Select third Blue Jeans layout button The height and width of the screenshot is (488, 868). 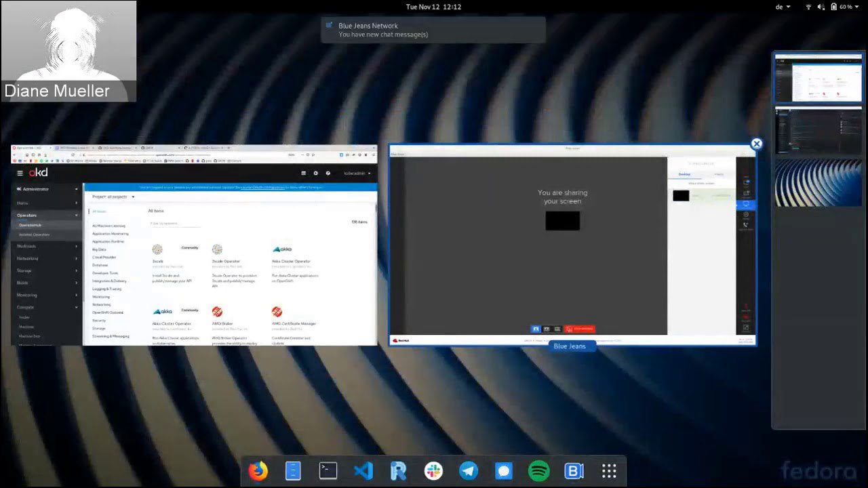[557, 329]
